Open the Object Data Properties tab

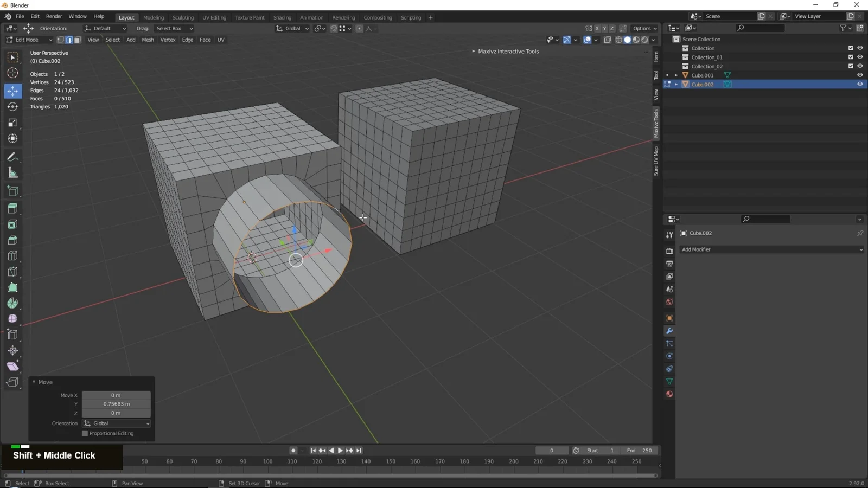tap(671, 380)
